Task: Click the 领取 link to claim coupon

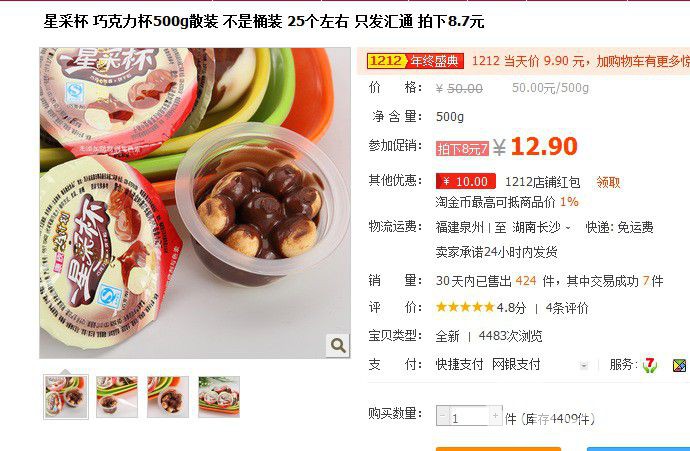Action: (608, 182)
